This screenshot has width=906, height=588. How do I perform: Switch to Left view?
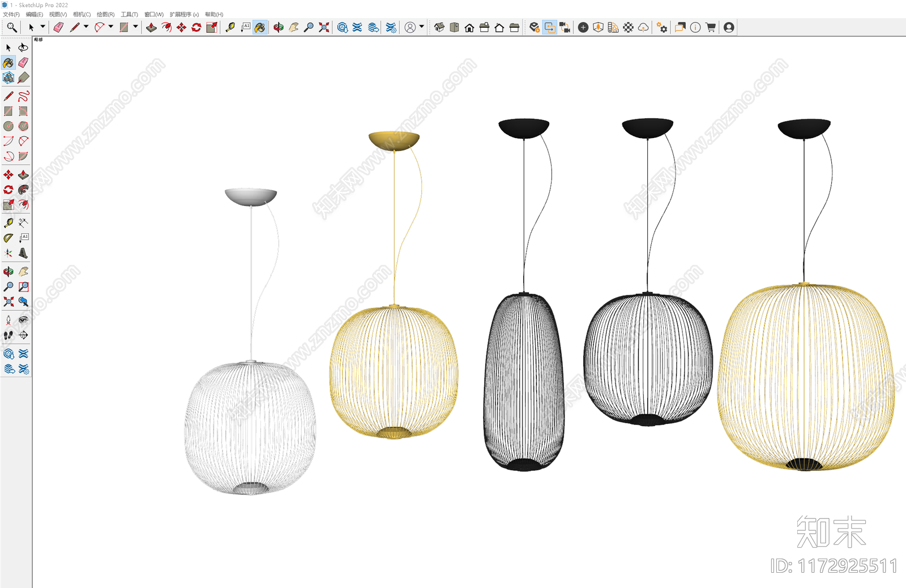[514, 27]
